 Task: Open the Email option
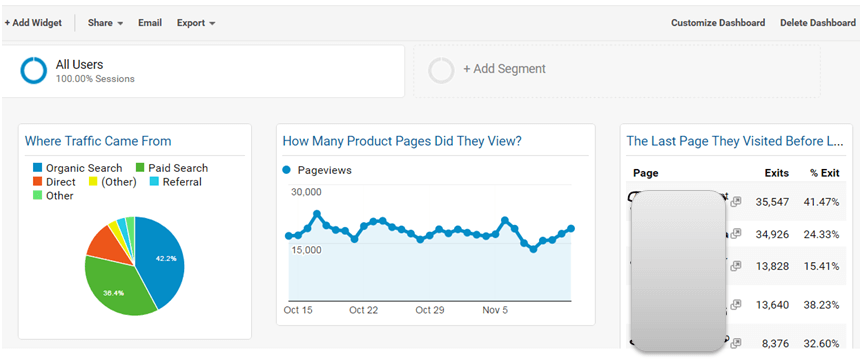point(150,23)
